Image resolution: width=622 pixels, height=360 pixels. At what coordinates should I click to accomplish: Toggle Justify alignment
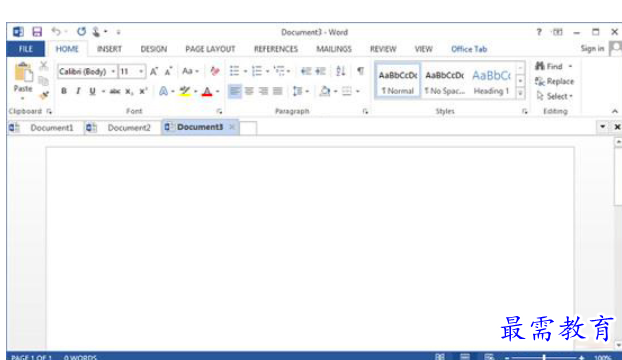(278, 91)
